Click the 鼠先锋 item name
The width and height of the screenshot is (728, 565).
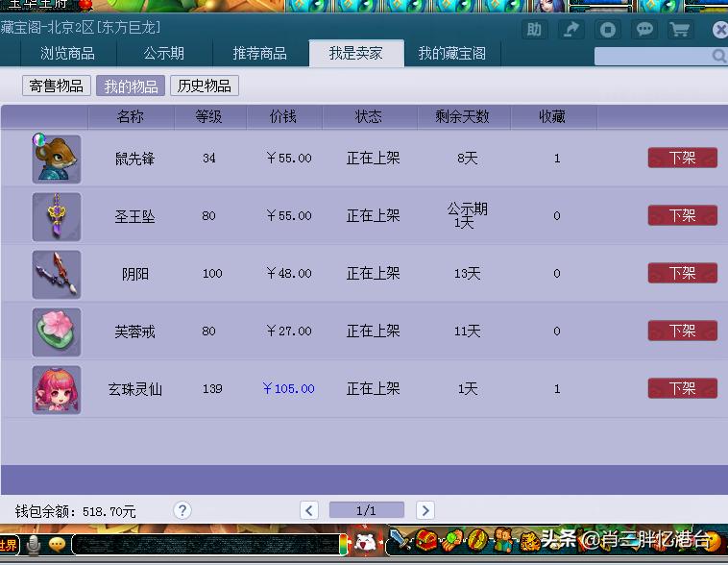(134, 159)
